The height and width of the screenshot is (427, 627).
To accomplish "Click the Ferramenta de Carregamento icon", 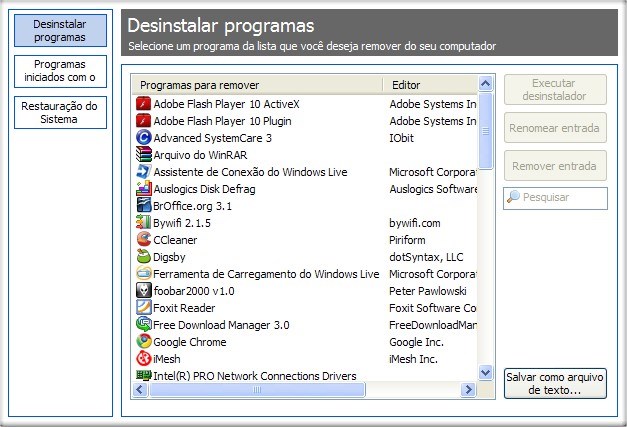I will coord(144,273).
